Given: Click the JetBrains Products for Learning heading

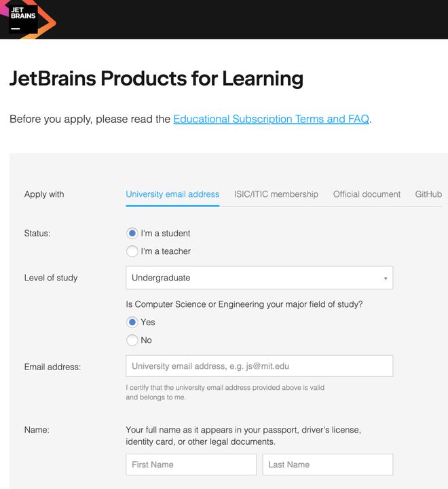Looking at the screenshot, I should pos(156,79).
